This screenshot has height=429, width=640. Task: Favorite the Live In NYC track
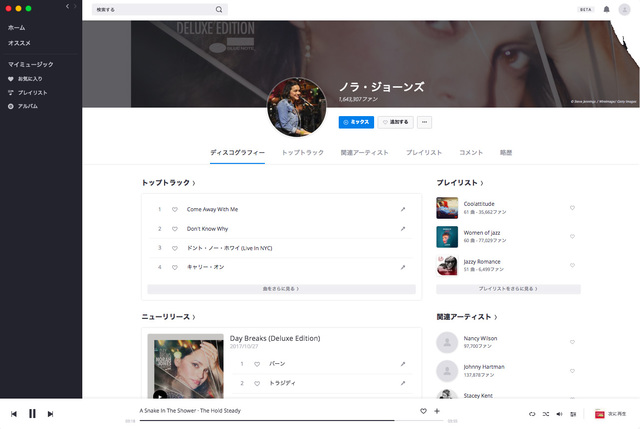pyautogui.click(x=175, y=248)
